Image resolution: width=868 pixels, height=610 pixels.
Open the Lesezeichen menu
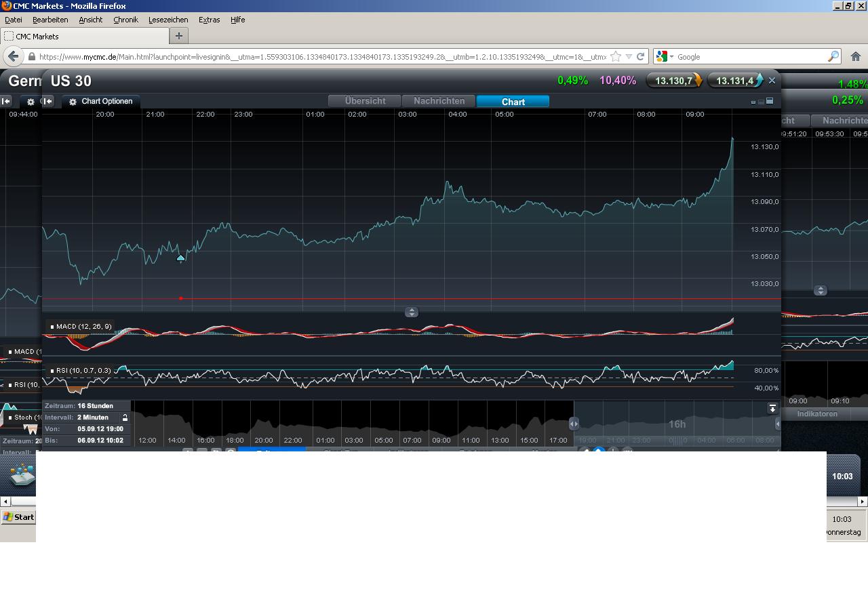pyautogui.click(x=168, y=20)
